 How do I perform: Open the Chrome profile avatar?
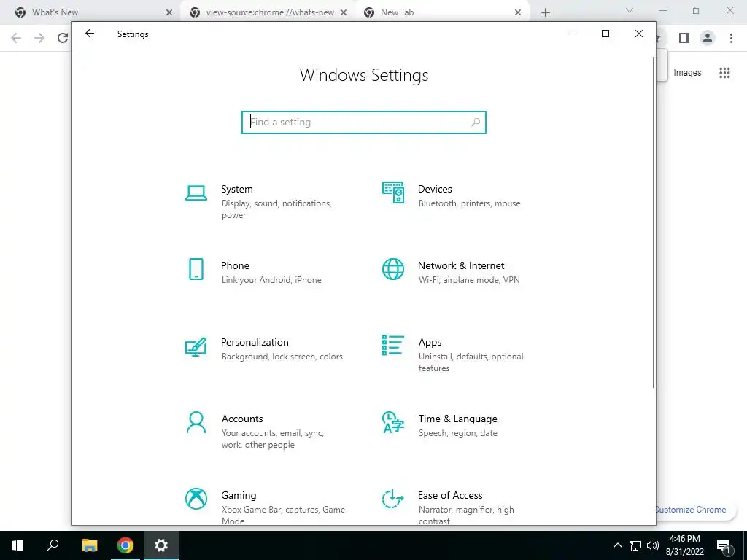(708, 38)
